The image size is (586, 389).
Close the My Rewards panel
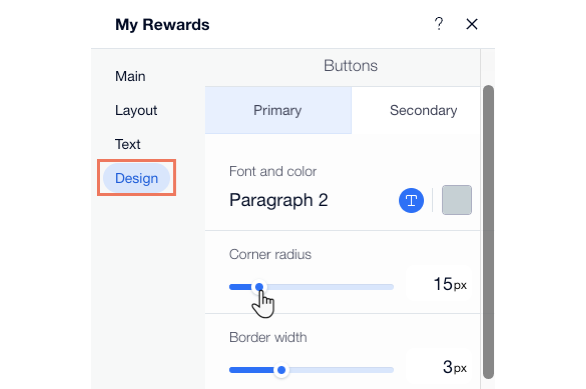click(x=472, y=24)
